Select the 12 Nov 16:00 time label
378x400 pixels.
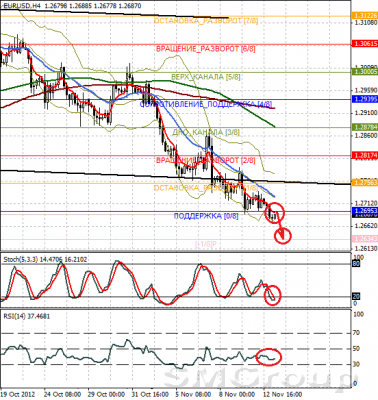point(282,394)
